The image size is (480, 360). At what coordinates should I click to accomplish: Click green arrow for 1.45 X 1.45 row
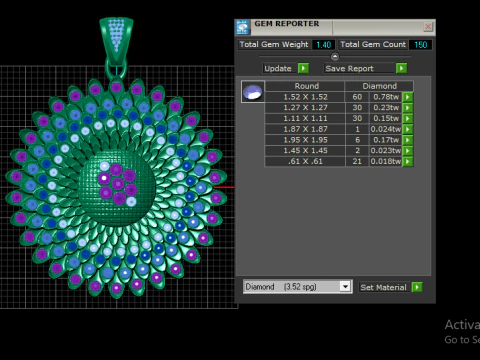tap(408, 151)
